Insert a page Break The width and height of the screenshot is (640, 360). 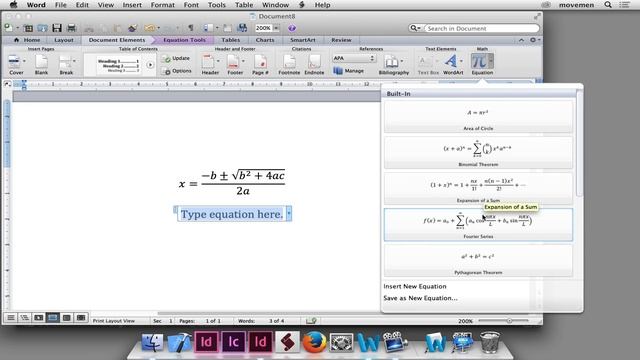click(x=65, y=64)
